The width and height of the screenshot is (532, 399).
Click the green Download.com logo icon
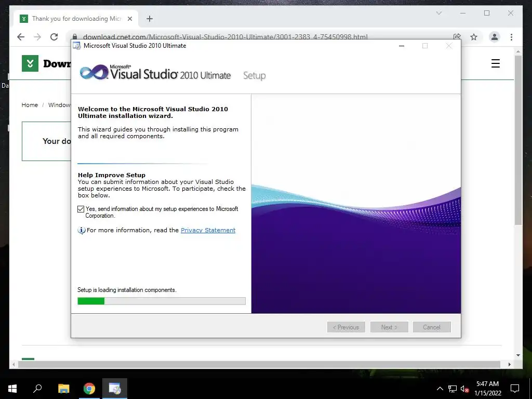[x=30, y=63]
